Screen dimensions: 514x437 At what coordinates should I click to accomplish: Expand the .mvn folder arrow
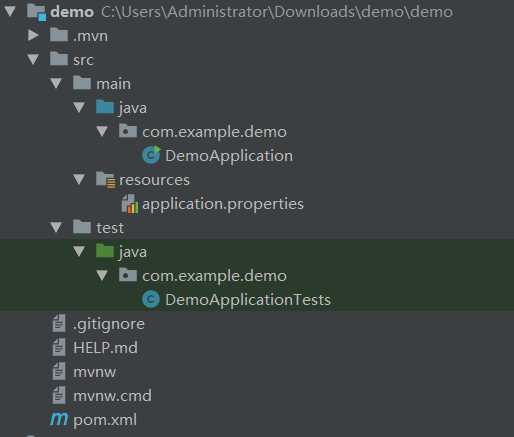tap(33, 35)
